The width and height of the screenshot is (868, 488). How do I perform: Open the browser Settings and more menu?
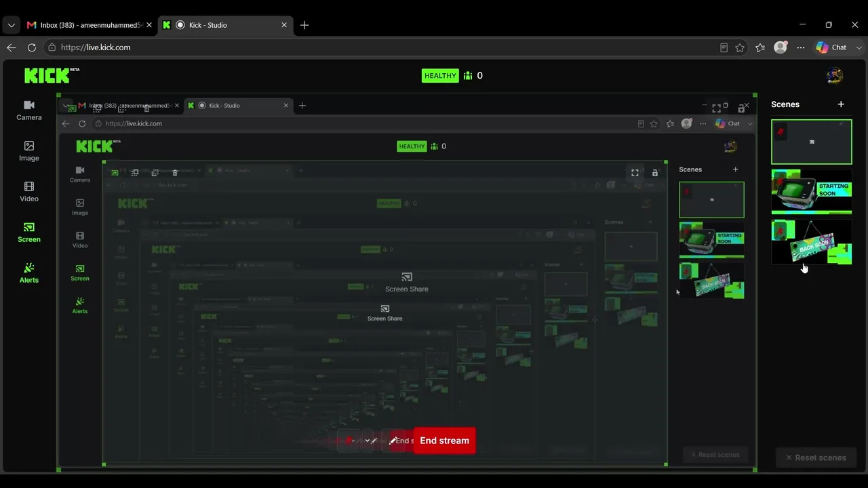(x=801, y=47)
